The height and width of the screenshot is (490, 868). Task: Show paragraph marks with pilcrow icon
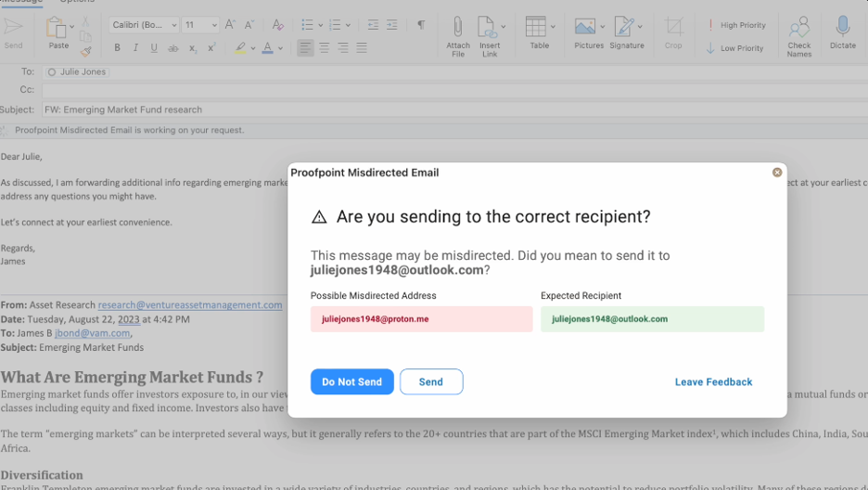tap(421, 25)
